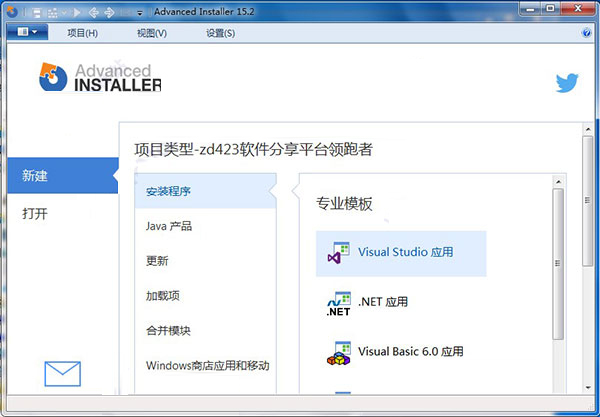Select 安装程序 project category

(x=205, y=191)
